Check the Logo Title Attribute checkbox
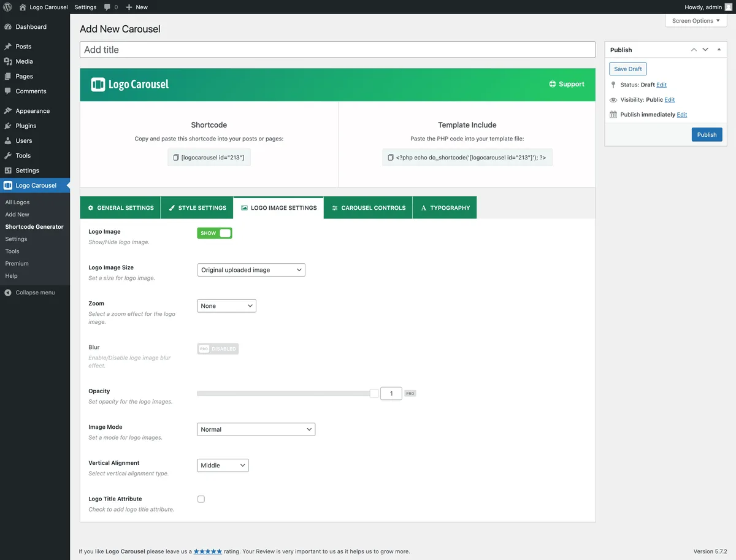 tap(201, 499)
